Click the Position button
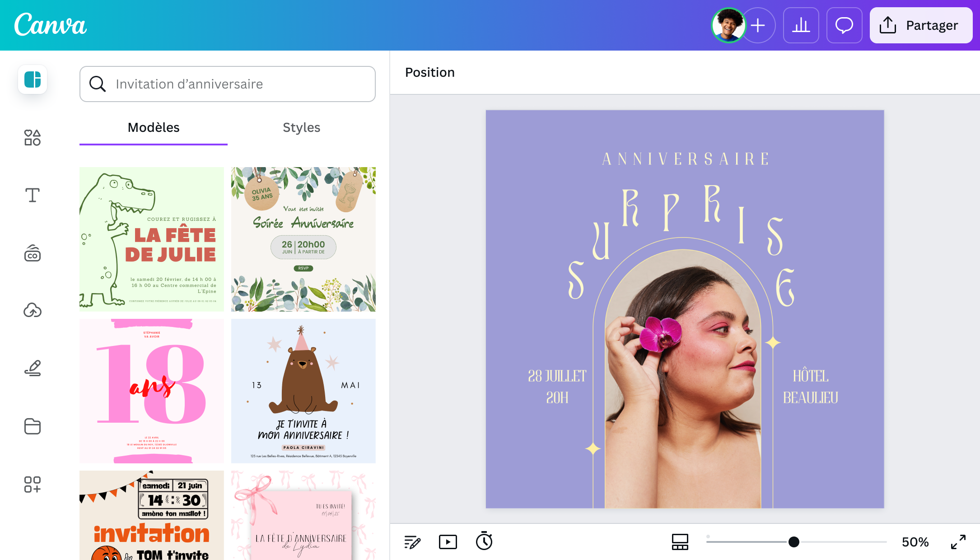 tap(430, 72)
